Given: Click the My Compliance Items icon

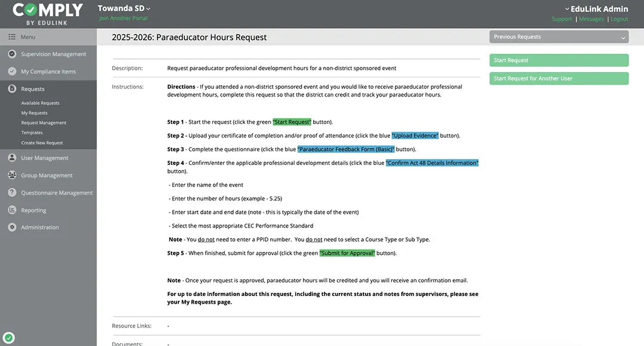Looking at the screenshot, I should click(12, 71).
